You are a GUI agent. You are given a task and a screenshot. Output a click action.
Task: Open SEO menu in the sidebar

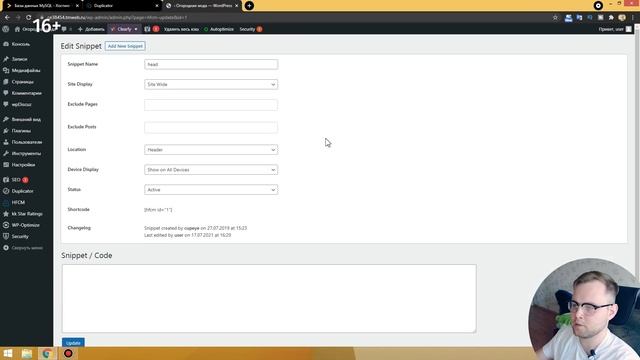pos(16,180)
